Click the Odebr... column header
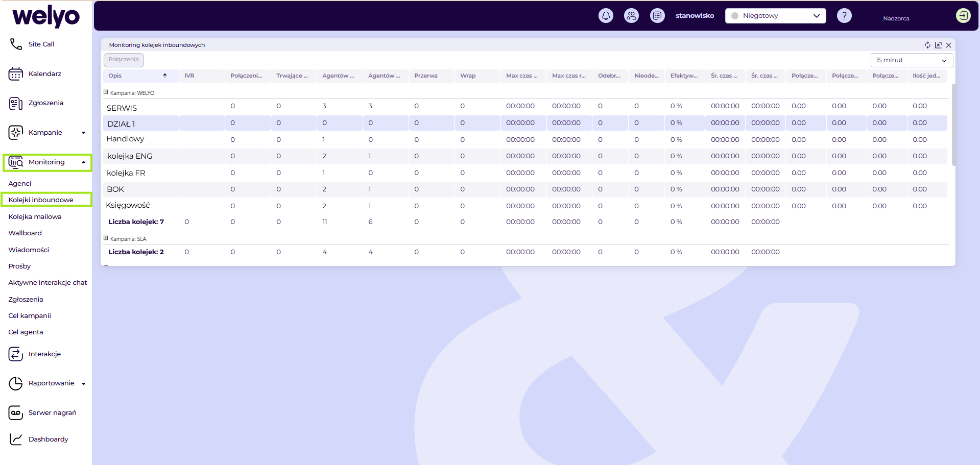Screen dimensions: 980x465 pos(610,76)
